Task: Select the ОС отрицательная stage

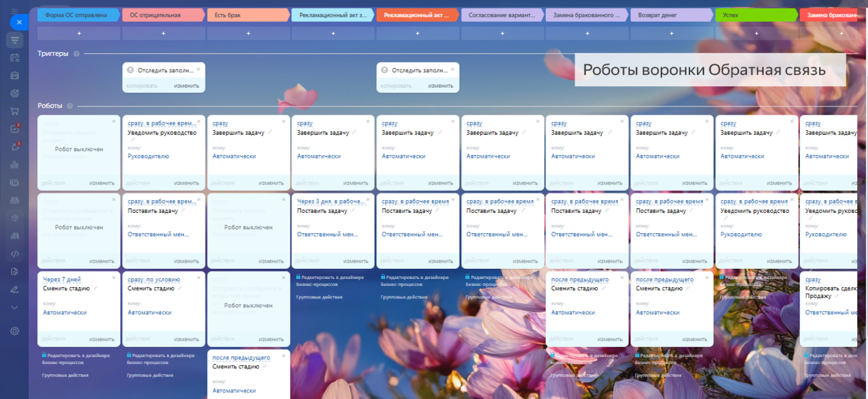Action: pyautogui.click(x=164, y=15)
